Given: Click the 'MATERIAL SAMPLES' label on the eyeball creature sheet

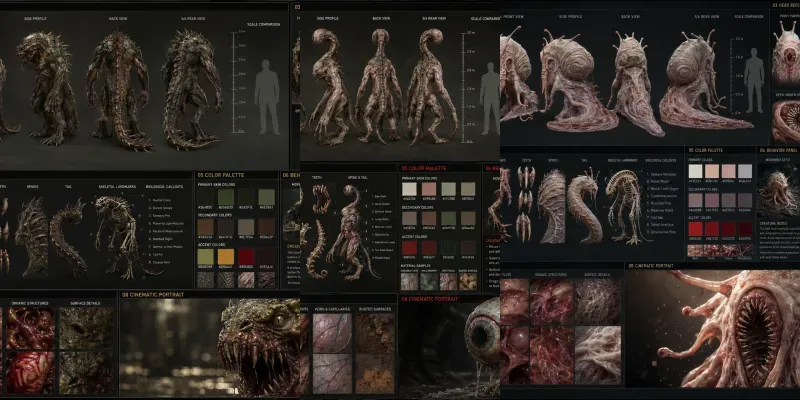Looking at the screenshot, I should [x=417, y=266].
